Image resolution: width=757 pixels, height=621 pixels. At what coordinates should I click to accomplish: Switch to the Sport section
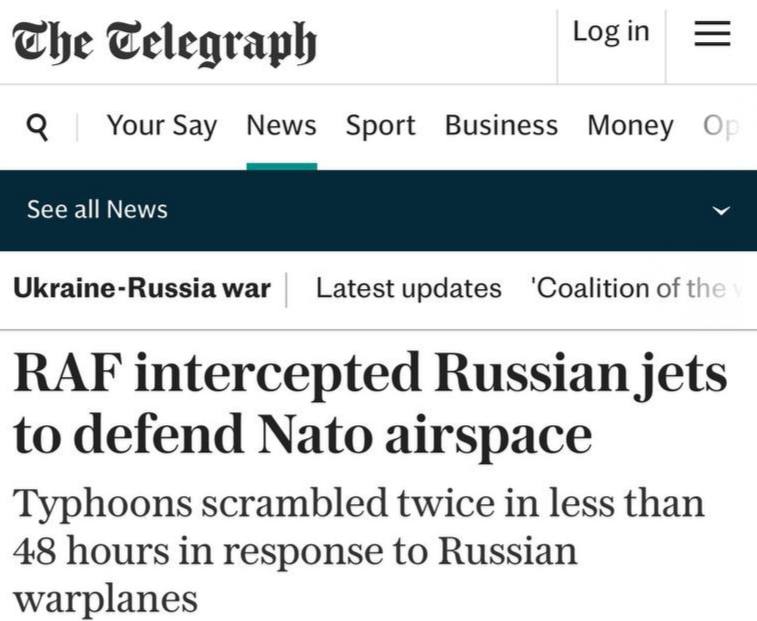[x=380, y=126]
